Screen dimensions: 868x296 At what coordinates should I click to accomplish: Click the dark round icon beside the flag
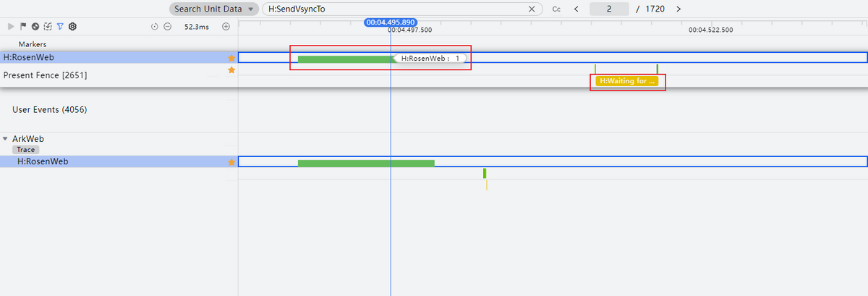(x=35, y=26)
